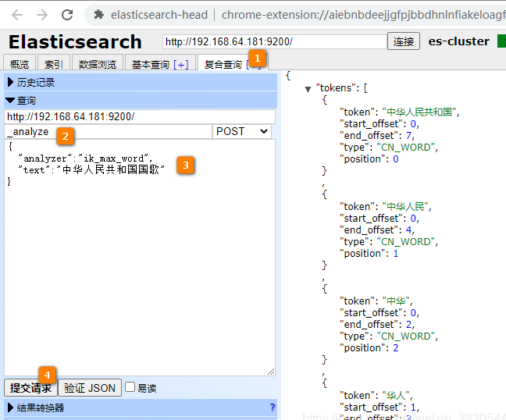Click the "start_offset": 1 line
The width and height of the screenshot is (506, 420).
click(x=379, y=407)
